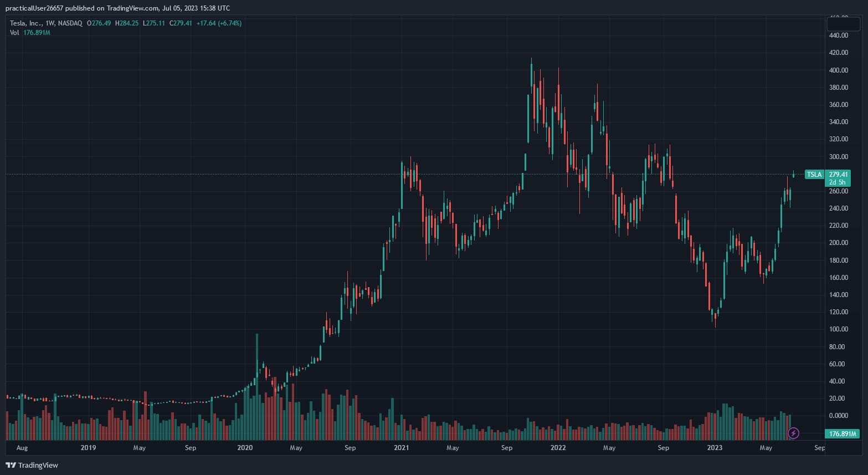This screenshot has width=868, height=475.
Task: Click the purple lightning bolt event icon
Action: click(x=793, y=433)
